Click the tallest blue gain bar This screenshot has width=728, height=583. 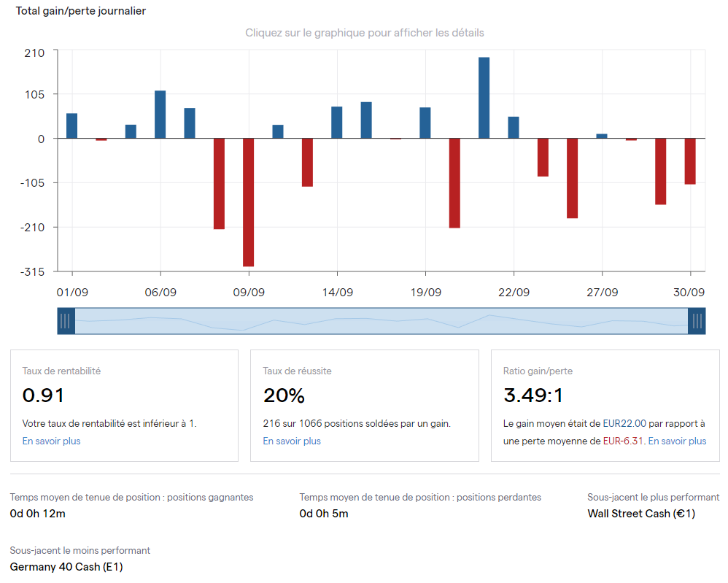pyautogui.click(x=484, y=97)
